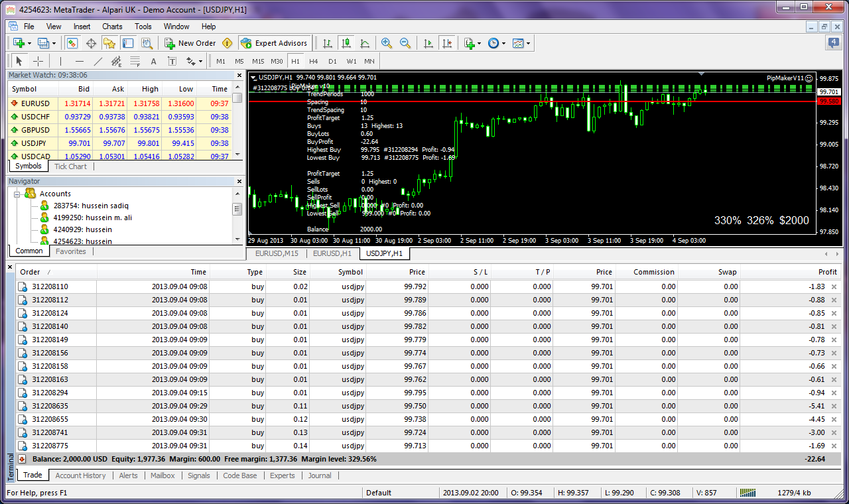Select the Trendline drawing tool

coord(98,61)
